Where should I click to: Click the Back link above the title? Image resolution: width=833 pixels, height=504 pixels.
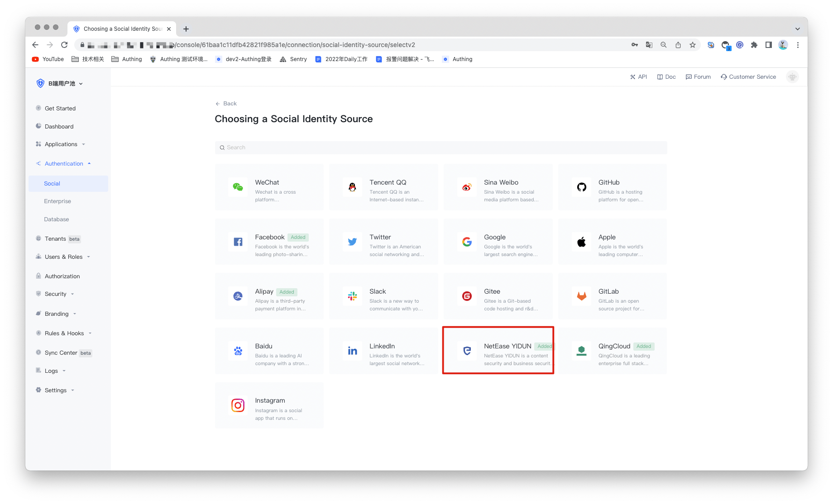226,104
